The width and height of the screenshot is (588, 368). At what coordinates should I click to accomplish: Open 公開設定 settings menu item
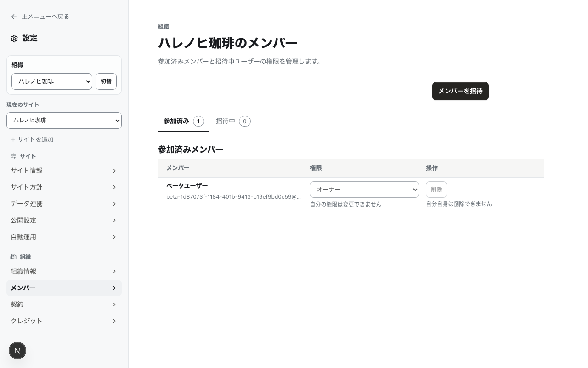(x=64, y=220)
